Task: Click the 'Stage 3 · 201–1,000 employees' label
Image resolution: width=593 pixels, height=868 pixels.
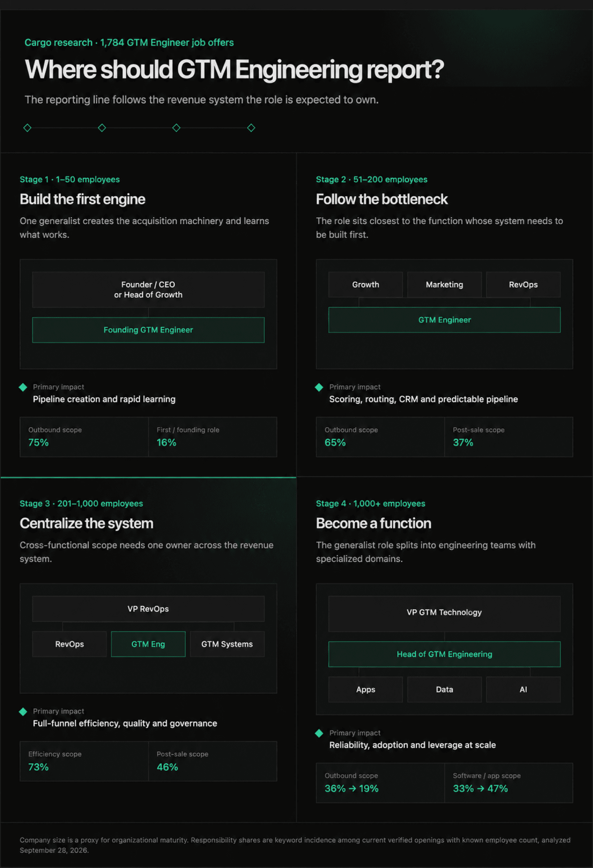Action: (81, 503)
